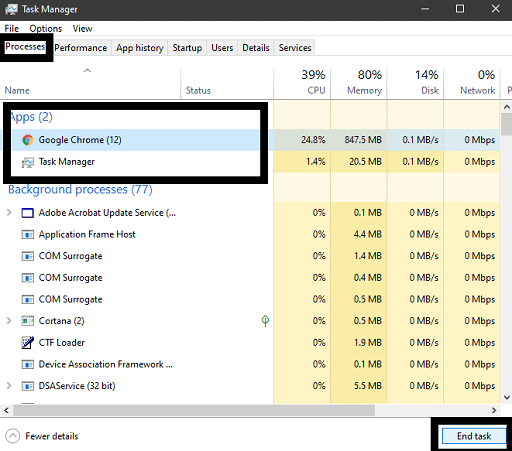This screenshot has height=451, width=512.
Task: Click Task Manager's 20.5 MB memory value
Action: pos(365,162)
